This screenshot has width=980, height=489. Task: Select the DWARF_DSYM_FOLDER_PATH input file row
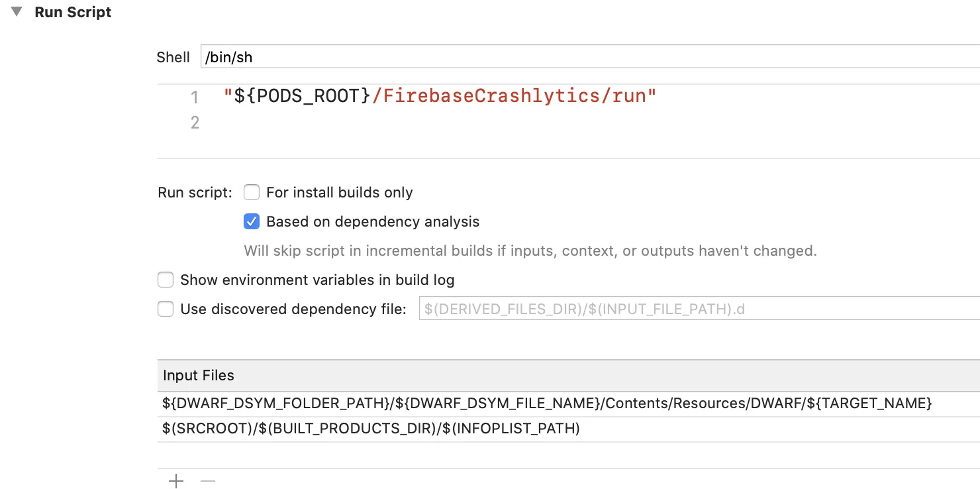[569, 404]
